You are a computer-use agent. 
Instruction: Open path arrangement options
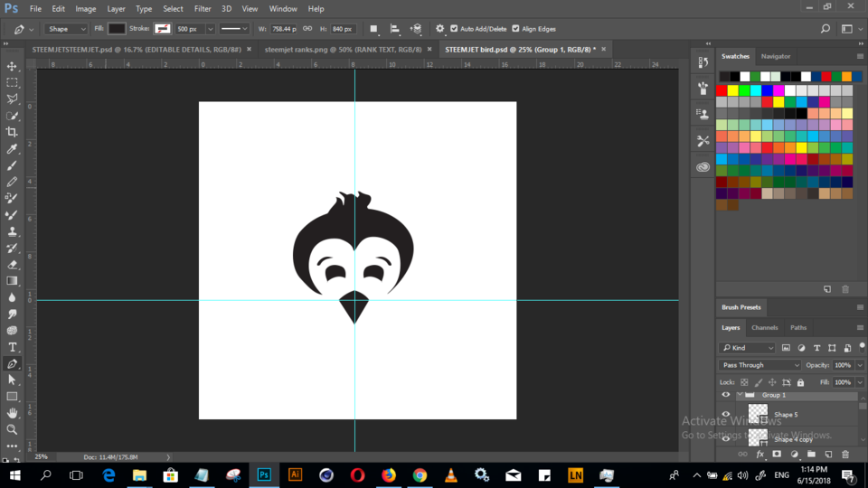pos(416,29)
